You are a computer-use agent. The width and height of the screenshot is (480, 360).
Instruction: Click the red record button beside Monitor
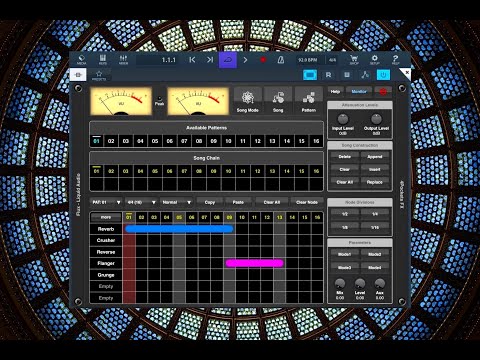[383, 92]
